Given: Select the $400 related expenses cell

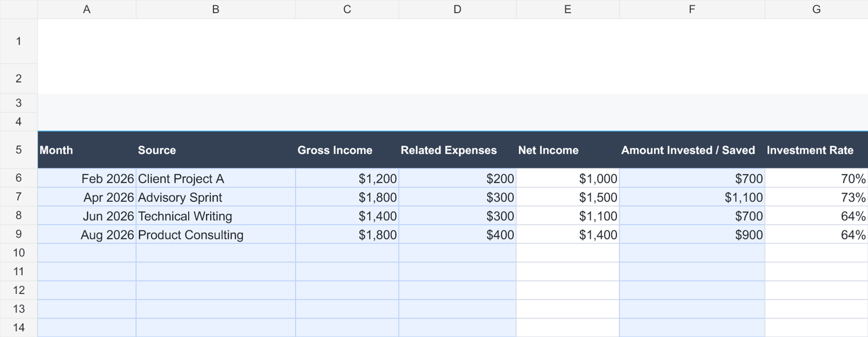Looking at the screenshot, I should tap(457, 234).
